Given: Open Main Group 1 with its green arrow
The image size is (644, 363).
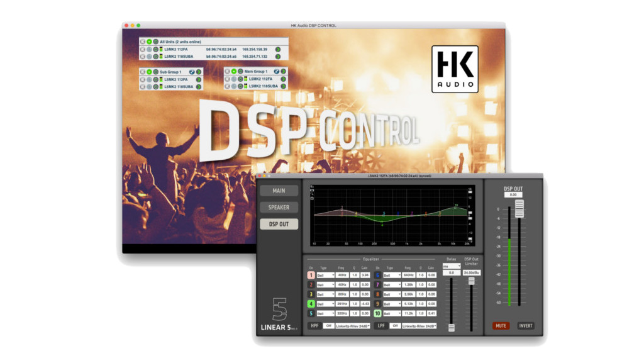Looking at the screenshot, I should click(x=284, y=72).
